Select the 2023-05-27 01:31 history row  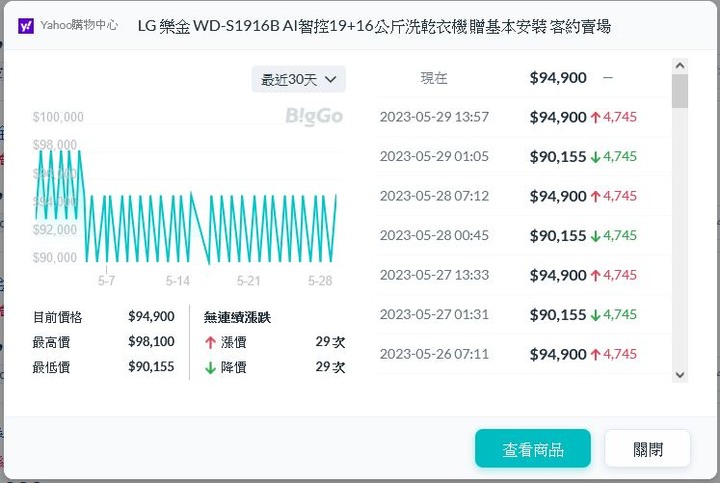tap(523, 315)
